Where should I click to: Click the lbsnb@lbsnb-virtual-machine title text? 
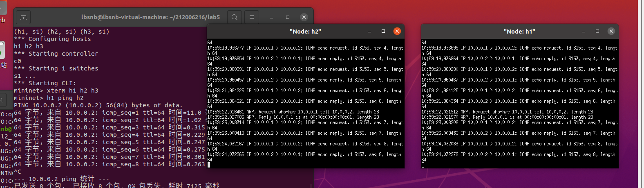pyautogui.click(x=150, y=17)
